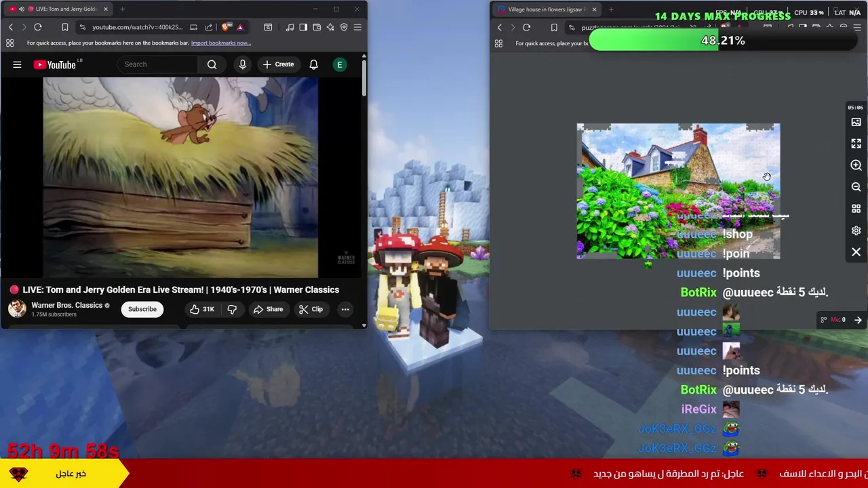868x488 pixels.
Task: Search YouTube with voice microphone
Action: [242, 64]
